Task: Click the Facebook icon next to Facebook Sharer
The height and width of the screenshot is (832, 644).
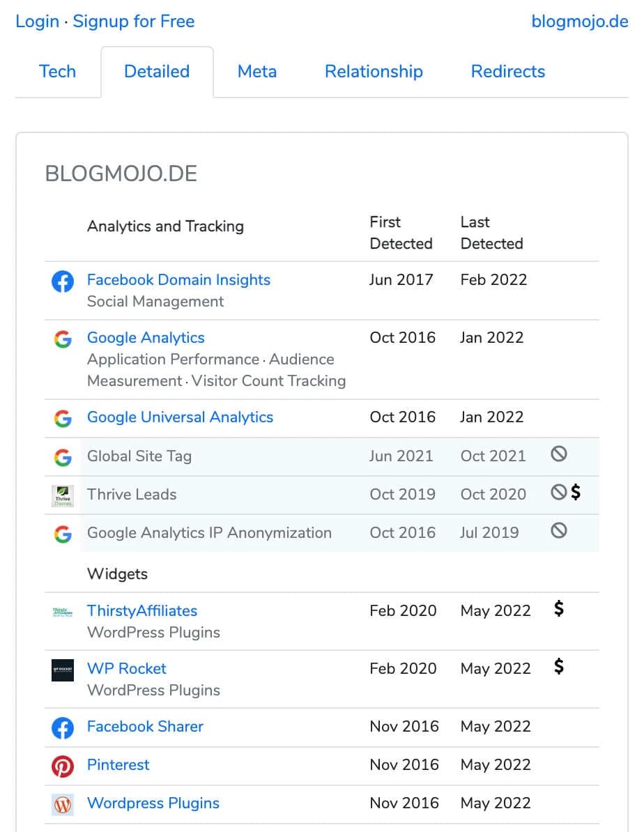Action: click(x=62, y=727)
